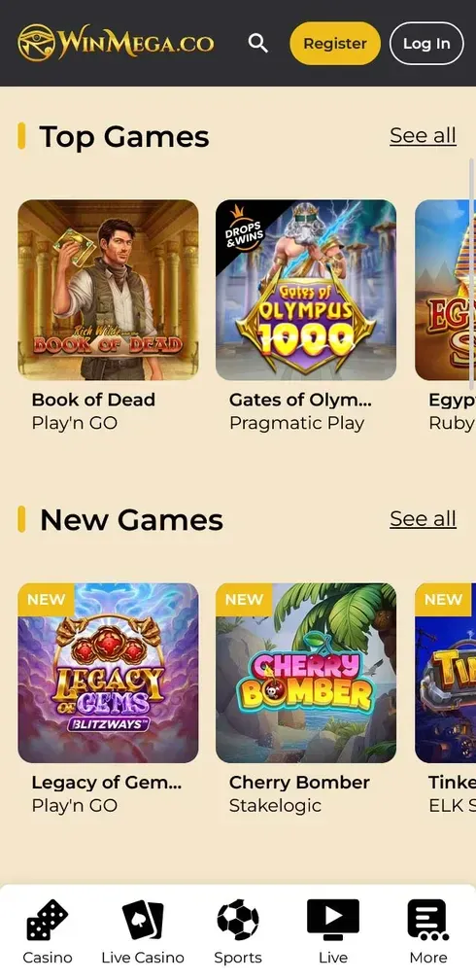476x980 pixels.
Task: Launch Gates of Olympus 1000 thumbnail
Action: tap(306, 290)
